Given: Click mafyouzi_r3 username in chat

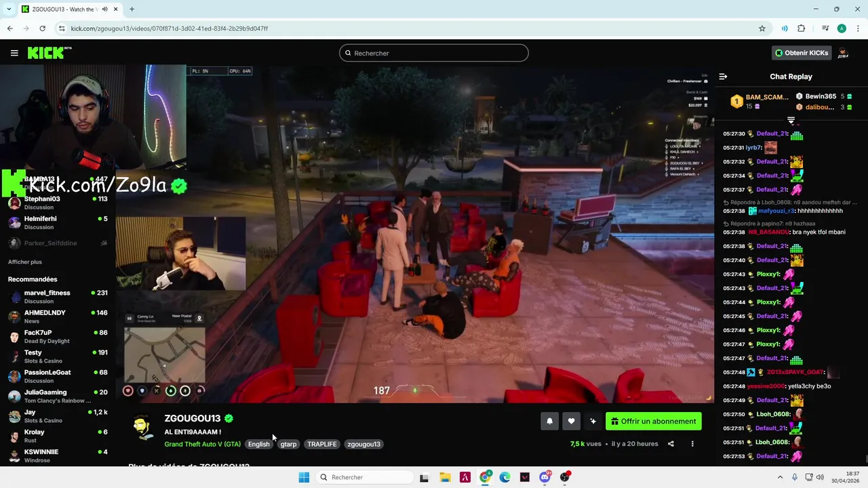Looking at the screenshot, I should (x=776, y=211).
